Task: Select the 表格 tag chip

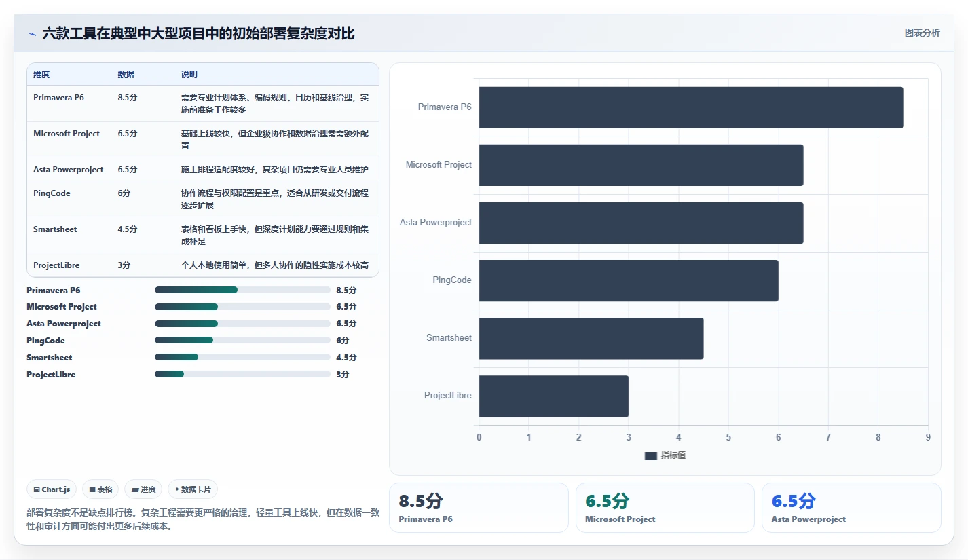Action: click(100, 489)
